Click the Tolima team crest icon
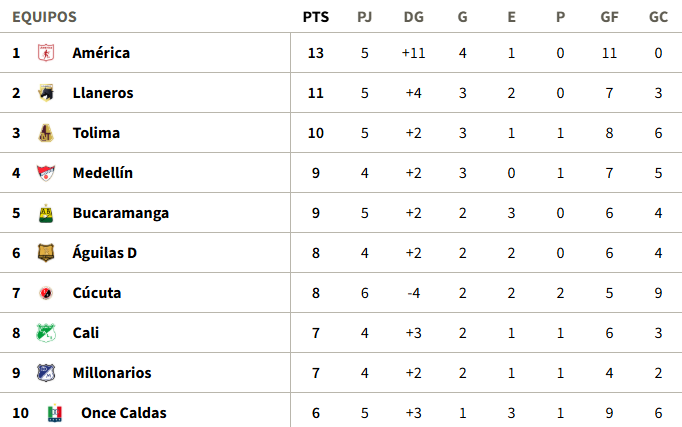 [x=46, y=133]
